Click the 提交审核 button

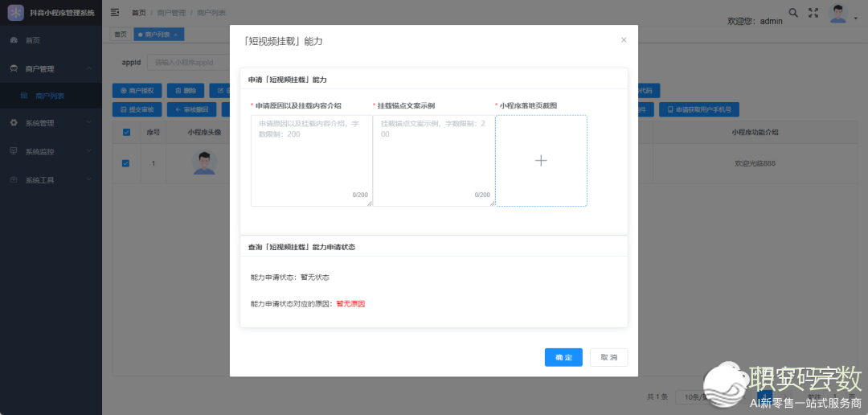(137, 109)
